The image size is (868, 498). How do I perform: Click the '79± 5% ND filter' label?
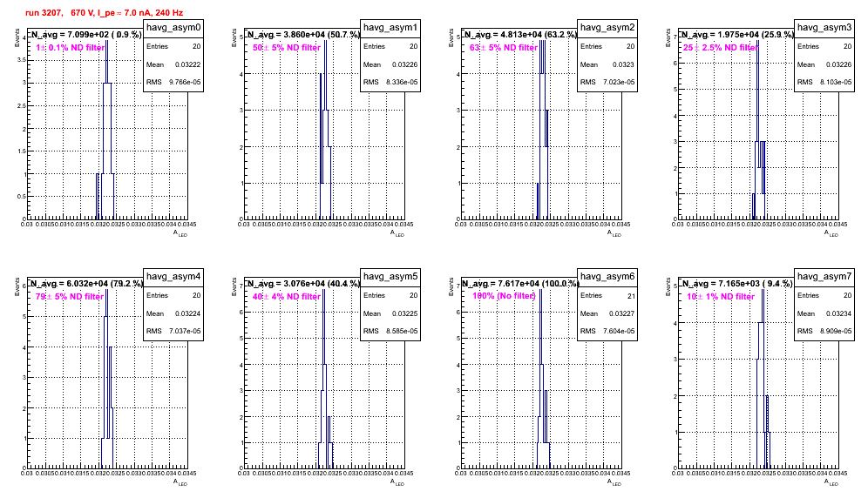pos(70,297)
